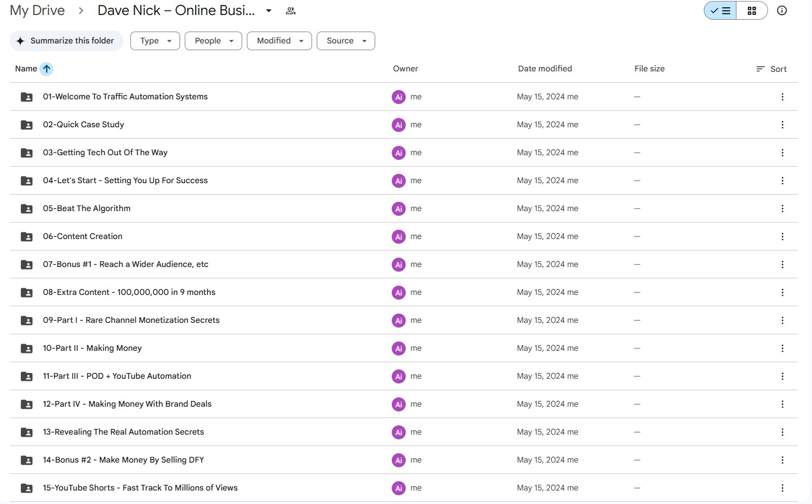Open the Type filter dropdown
The width and height of the screenshot is (812, 504).
pos(155,41)
